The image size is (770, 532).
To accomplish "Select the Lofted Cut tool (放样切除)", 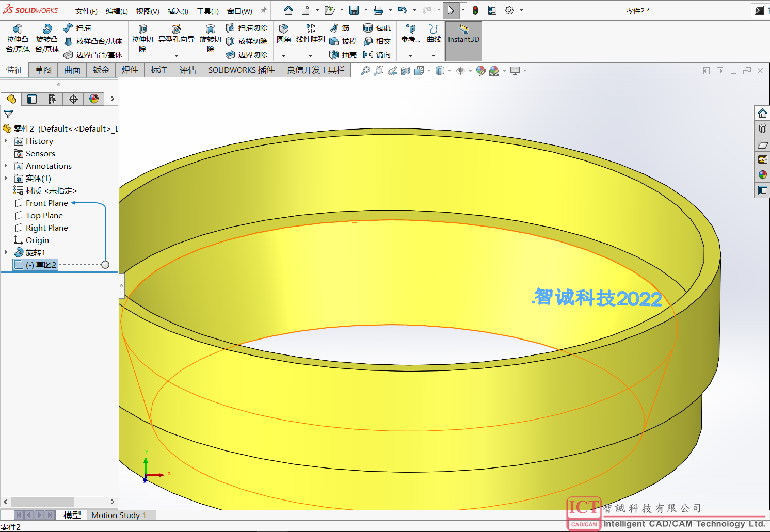I will click(247, 41).
